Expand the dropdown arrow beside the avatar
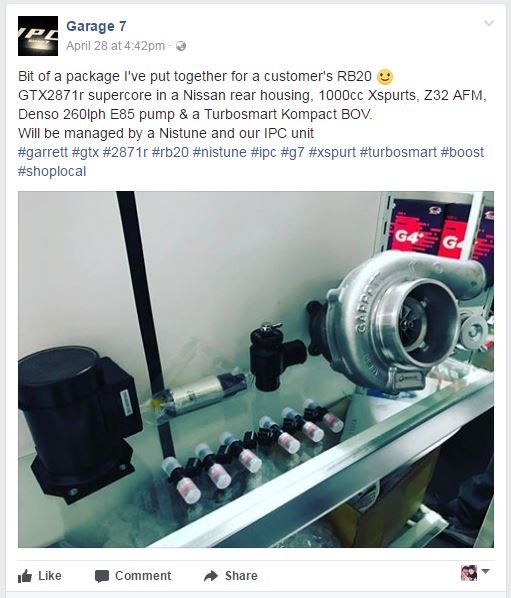This screenshot has height=598, width=511. [485, 571]
